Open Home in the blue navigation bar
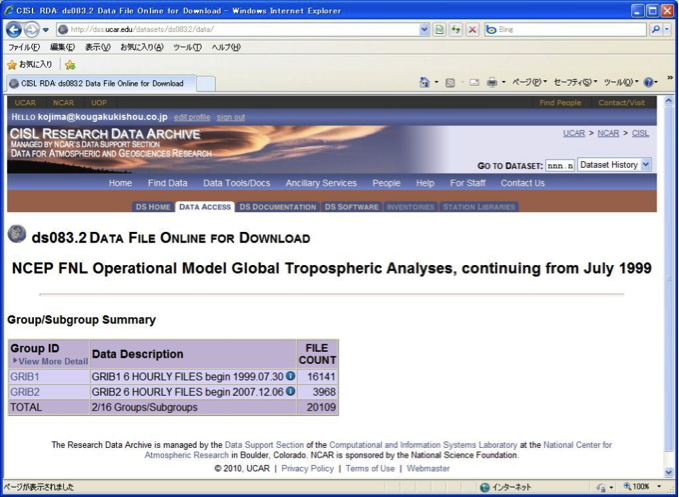This screenshot has width=679, height=497. [120, 183]
